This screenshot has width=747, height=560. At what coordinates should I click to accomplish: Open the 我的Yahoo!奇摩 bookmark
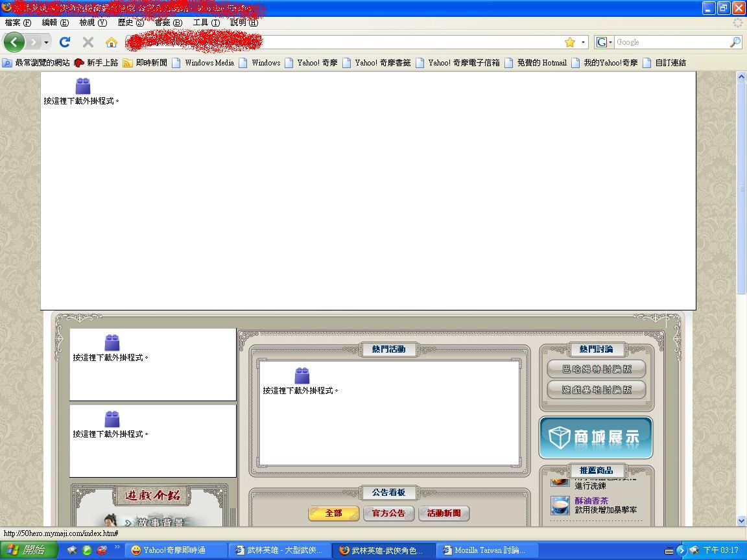click(x=604, y=63)
